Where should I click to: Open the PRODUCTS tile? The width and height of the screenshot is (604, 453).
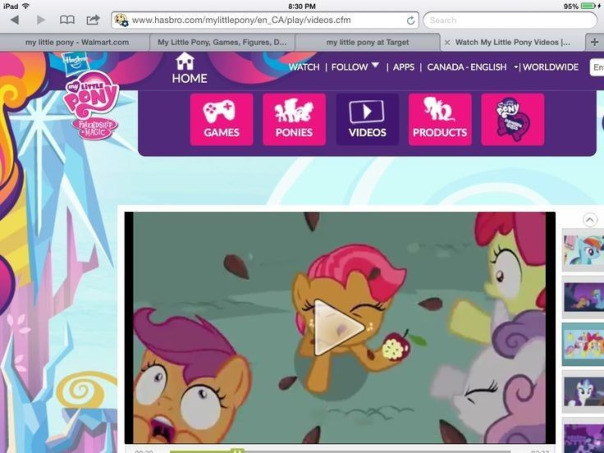click(440, 119)
